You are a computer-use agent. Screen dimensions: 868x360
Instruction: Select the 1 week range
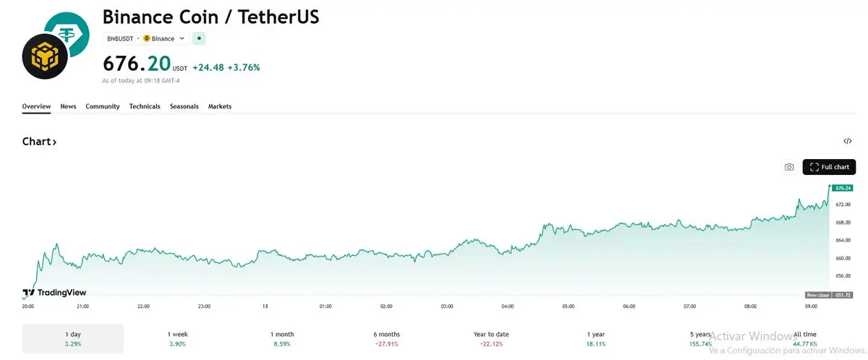[x=177, y=338]
